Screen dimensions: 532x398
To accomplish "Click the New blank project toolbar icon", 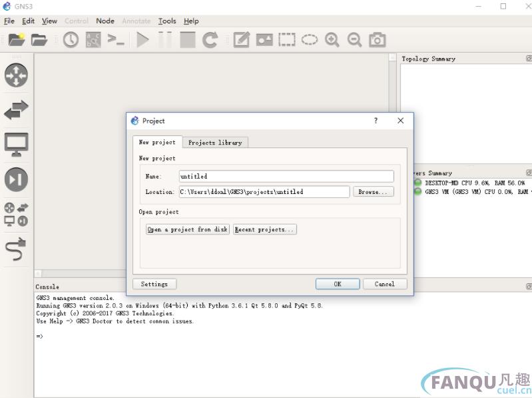I will click(x=16, y=40).
